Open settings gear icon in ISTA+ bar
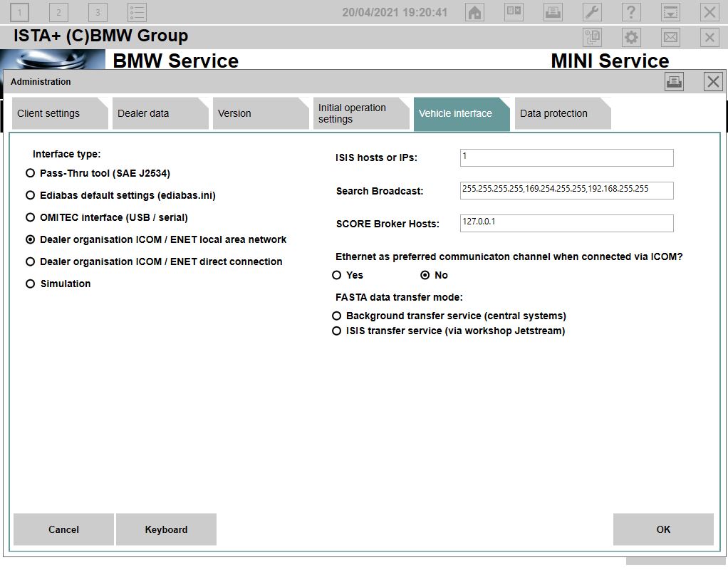 631,37
